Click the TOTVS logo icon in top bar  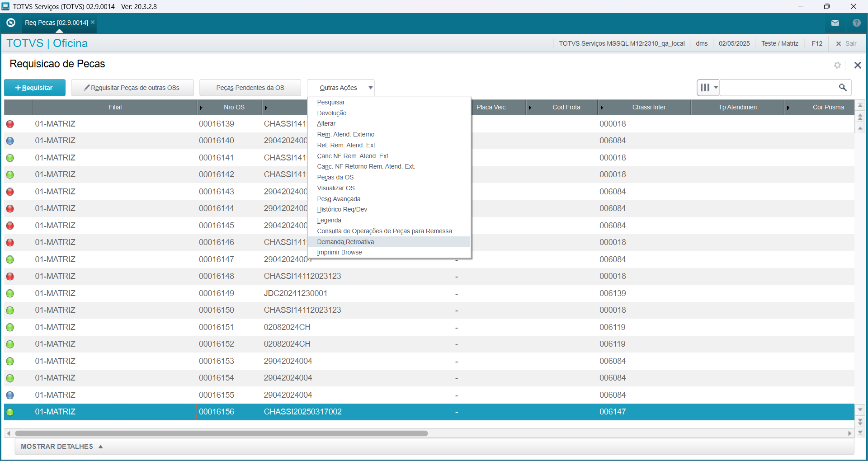[x=11, y=23]
